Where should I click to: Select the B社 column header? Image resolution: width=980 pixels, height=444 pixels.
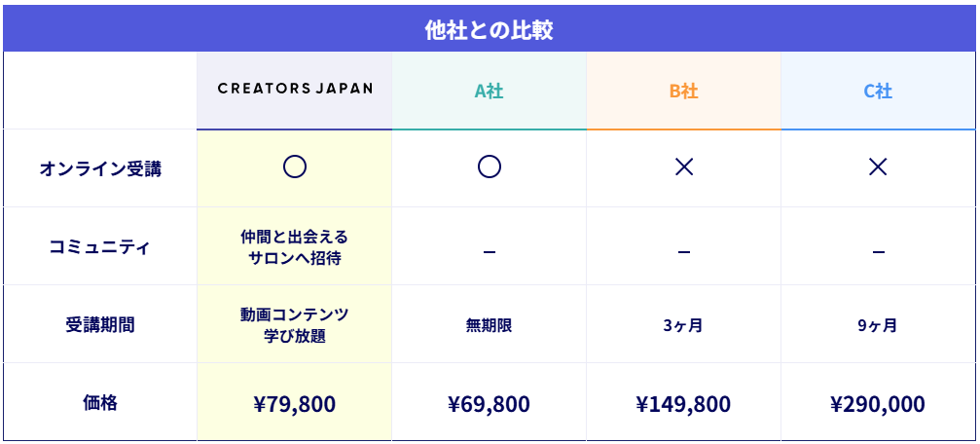(x=684, y=92)
